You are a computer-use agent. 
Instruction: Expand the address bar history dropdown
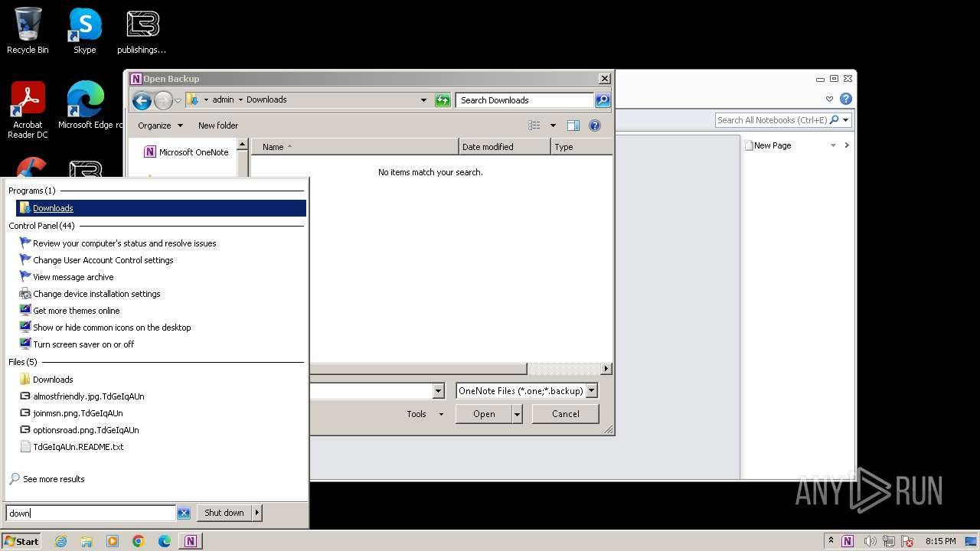pyautogui.click(x=423, y=100)
